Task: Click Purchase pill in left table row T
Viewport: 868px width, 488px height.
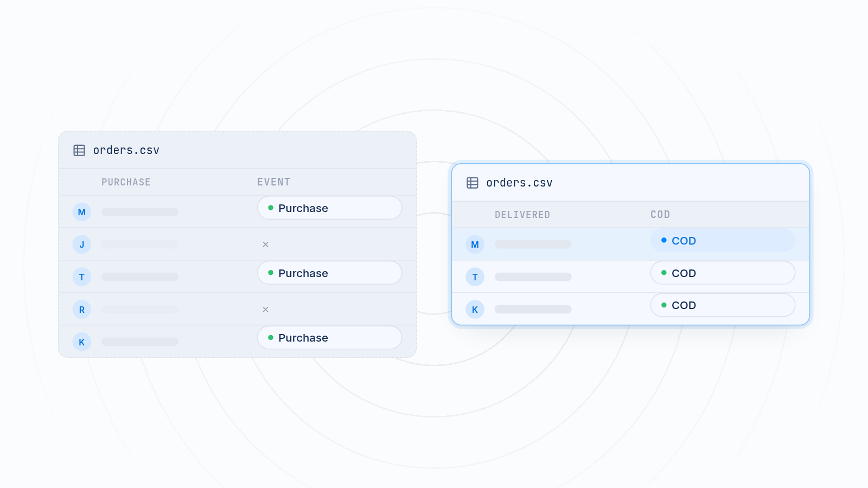Action: pyautogui.click(x=330, y=273)
